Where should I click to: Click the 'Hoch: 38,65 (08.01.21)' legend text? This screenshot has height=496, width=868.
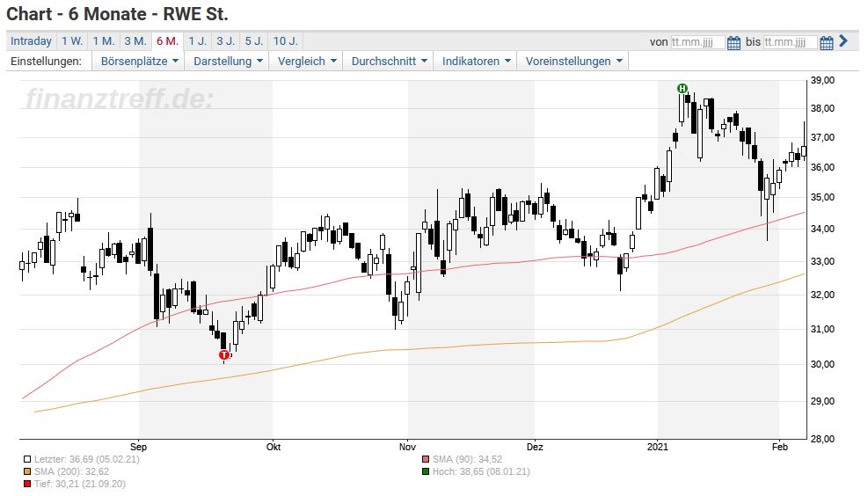coord(481,471)
